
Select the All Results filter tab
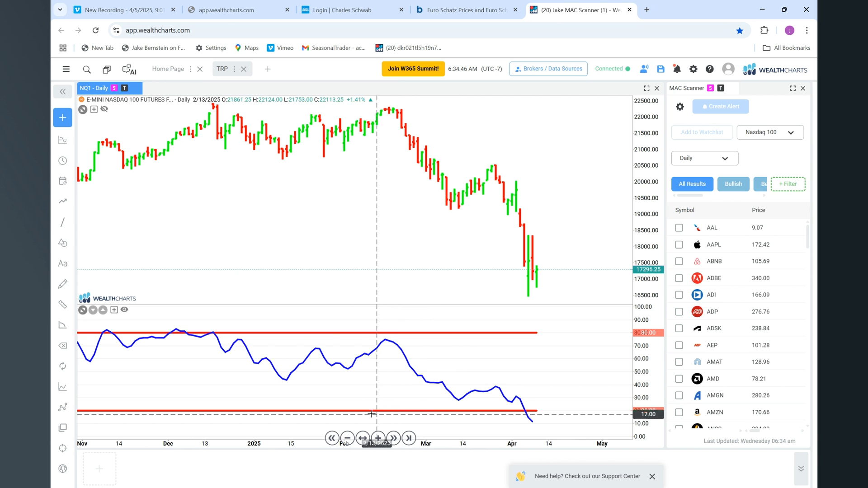click(x=692, y=184)
